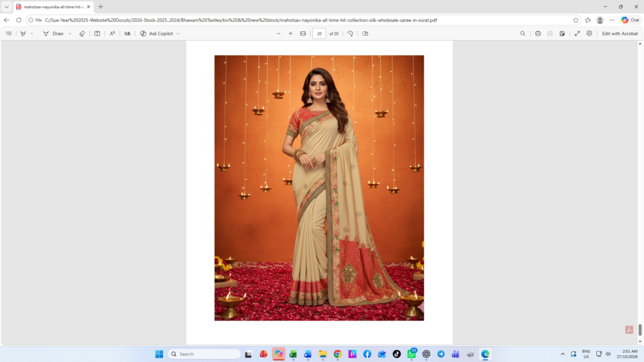This screenshot has width=644, height=362.
Task: Open the Favorites list
Action: pos(588,20)
